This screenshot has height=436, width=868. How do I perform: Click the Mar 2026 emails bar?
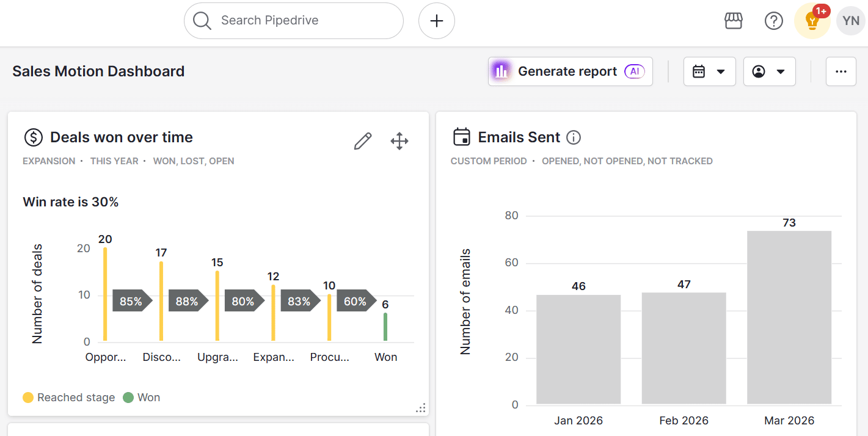[x=789, y=318]
